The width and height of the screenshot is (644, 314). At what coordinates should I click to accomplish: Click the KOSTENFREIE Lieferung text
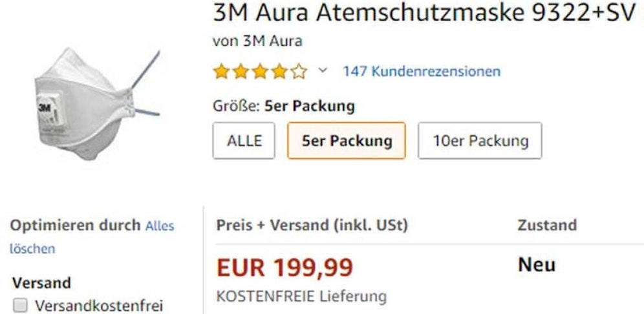point(301,297)
